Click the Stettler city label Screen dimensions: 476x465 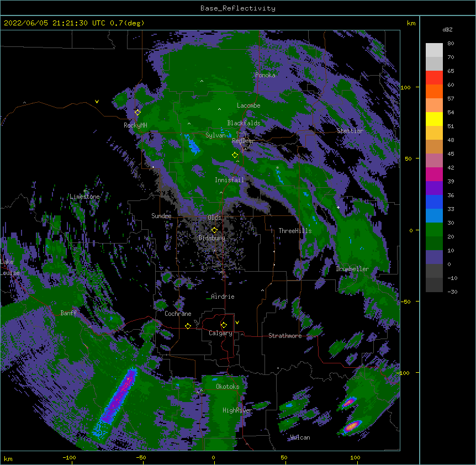[350, 131]
